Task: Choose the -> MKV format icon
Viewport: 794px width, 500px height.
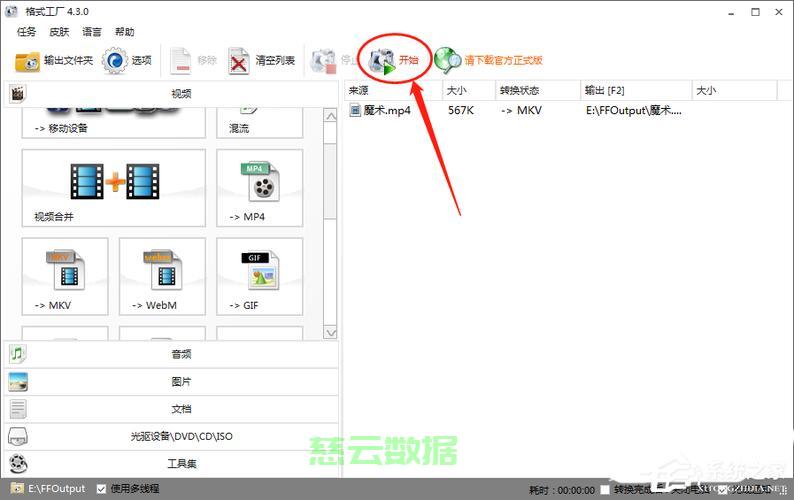Action: point(64,277)
